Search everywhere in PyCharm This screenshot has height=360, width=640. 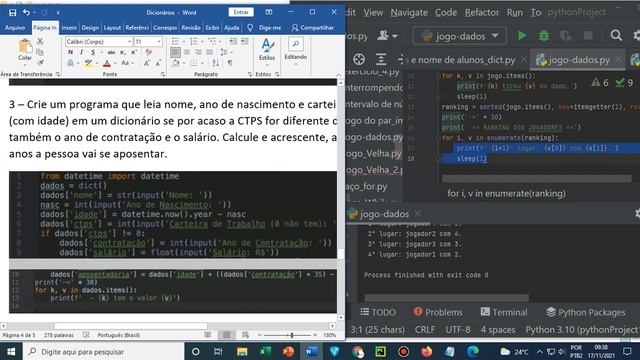(x=616, y=36)
